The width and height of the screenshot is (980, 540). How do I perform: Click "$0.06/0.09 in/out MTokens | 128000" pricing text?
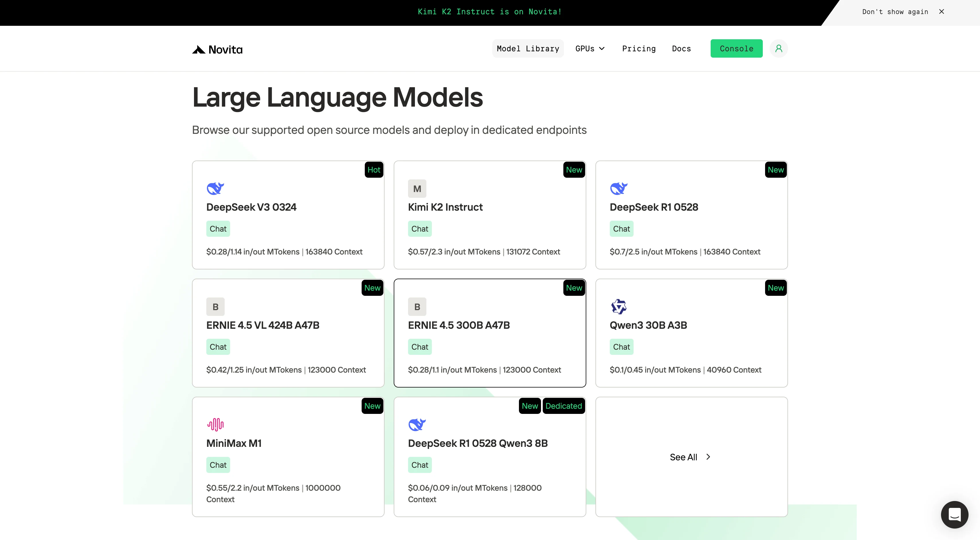(475, 488)
